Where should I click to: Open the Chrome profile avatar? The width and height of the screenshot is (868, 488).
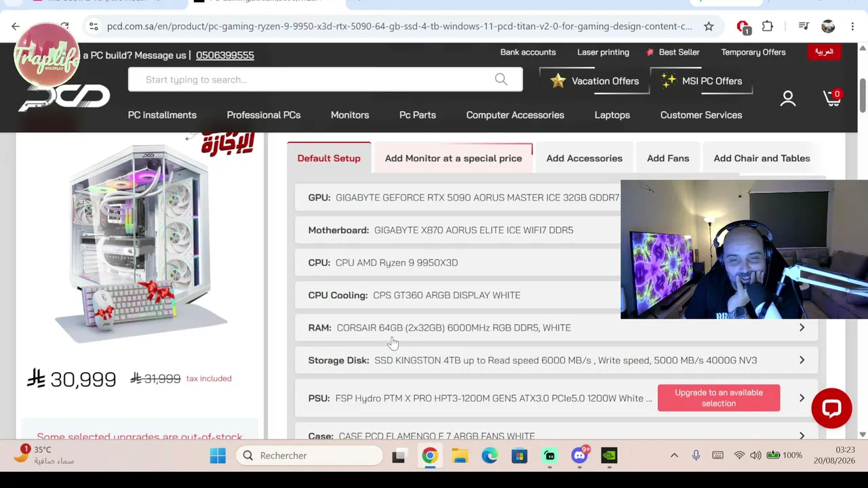coord(828,26)
